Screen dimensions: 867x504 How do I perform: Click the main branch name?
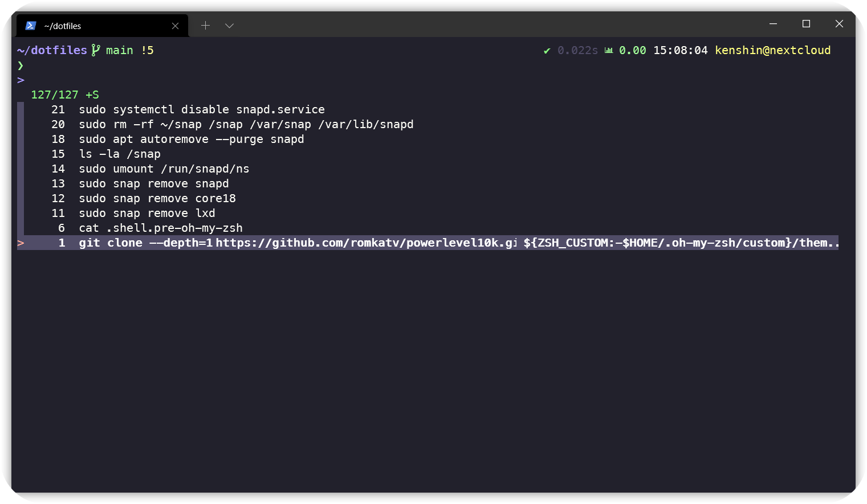[x=120, y=50]
